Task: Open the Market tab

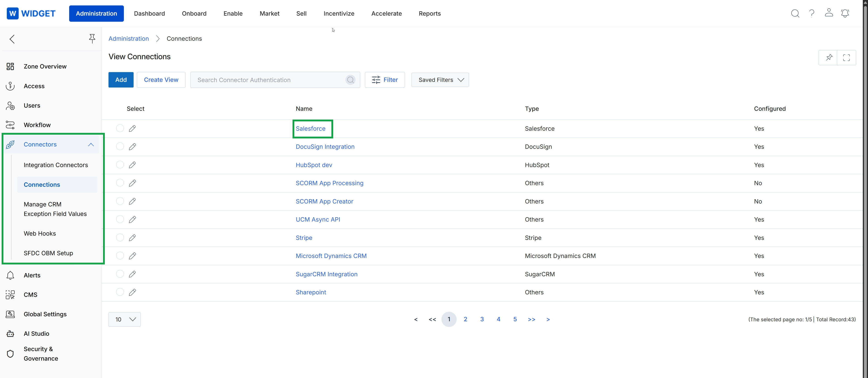Action: [270, 14]
